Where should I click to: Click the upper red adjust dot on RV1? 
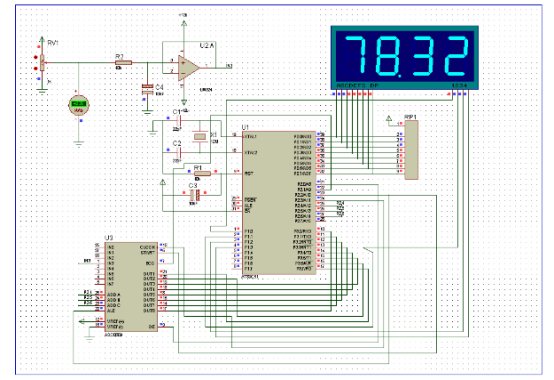[35, 57]
